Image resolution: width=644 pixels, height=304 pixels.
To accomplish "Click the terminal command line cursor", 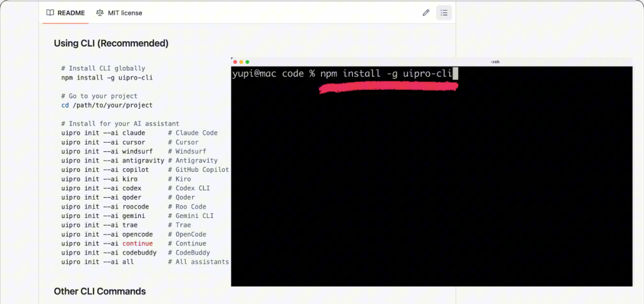I will [x=455, y=74].
